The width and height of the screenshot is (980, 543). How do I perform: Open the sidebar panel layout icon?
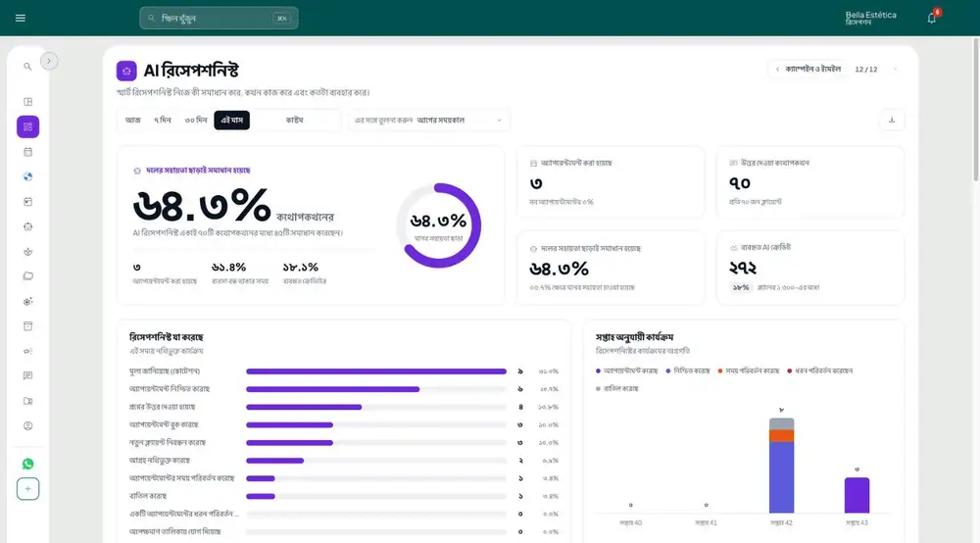click(27, 102)
